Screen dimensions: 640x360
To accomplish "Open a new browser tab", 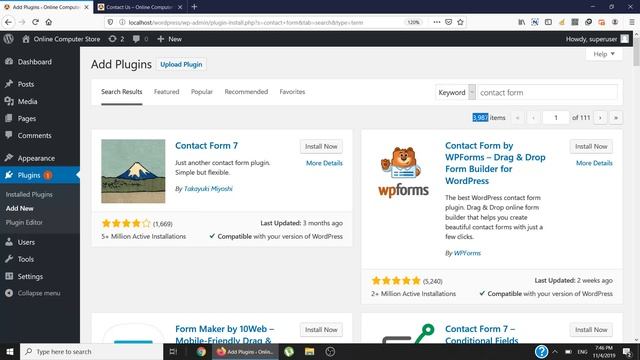I will click(x=194, y=7).
